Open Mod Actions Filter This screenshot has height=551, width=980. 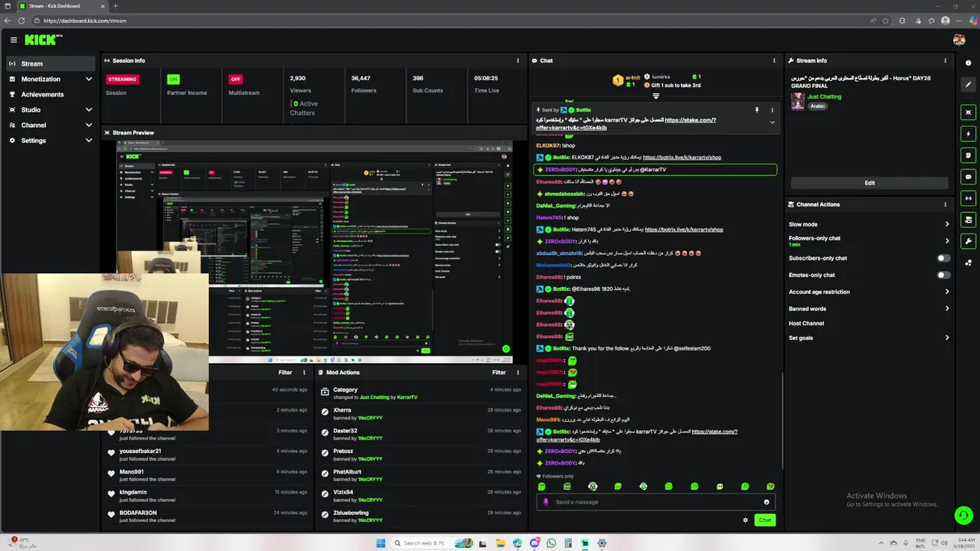[x=498, y=373]
